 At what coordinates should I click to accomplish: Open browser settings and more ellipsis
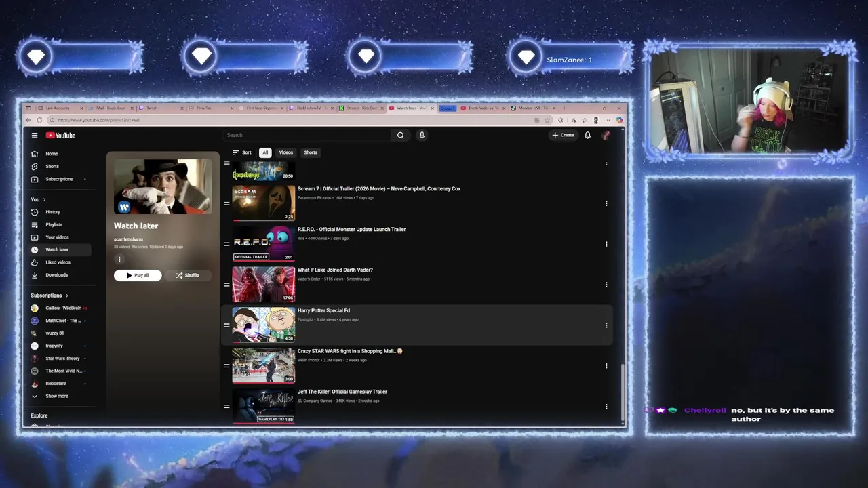point(608,120)
